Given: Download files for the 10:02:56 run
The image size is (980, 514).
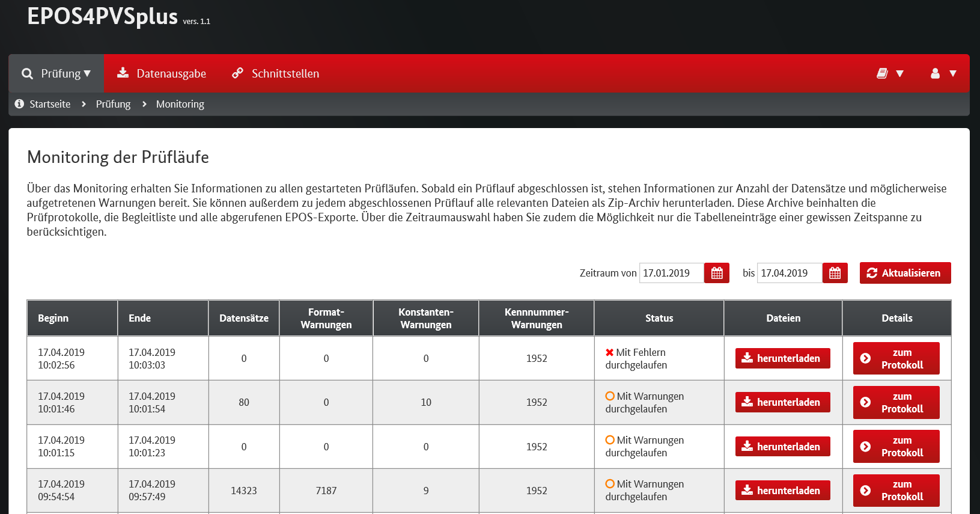Looking at the screenshot, I should tap(782, 358).
